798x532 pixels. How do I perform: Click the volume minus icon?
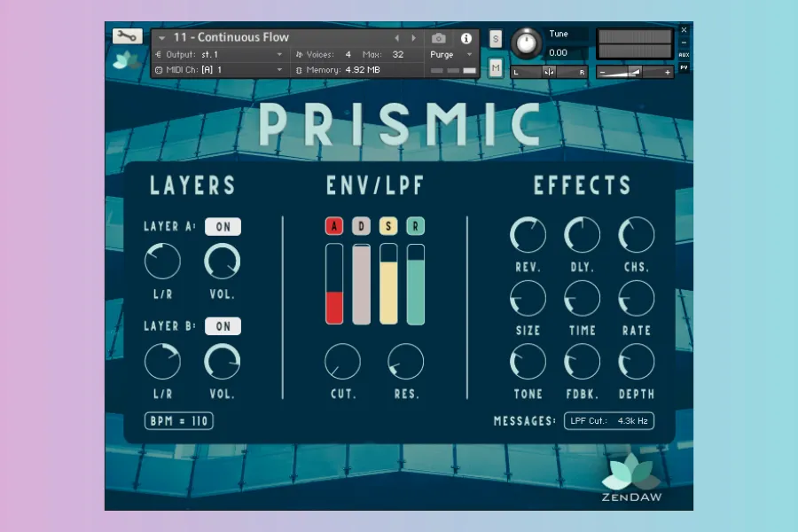[603, 73]
